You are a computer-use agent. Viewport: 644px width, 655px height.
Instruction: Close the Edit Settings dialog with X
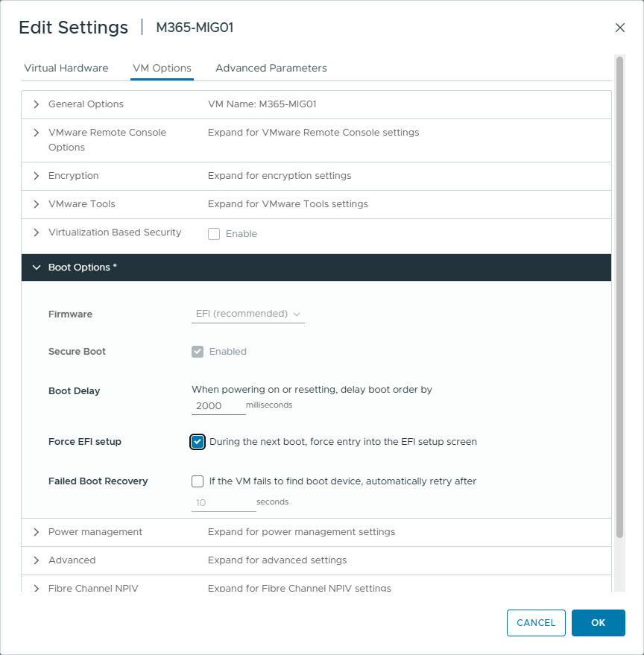coord(619,28)
